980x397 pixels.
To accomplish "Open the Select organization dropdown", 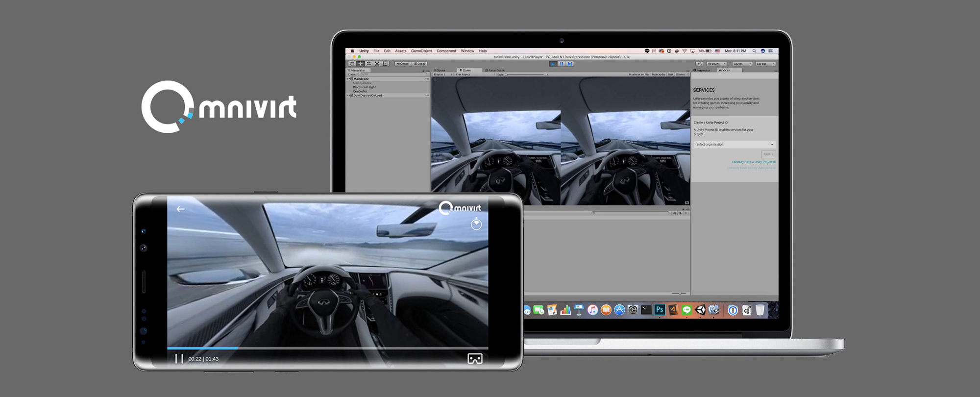I will coord(735,145).
